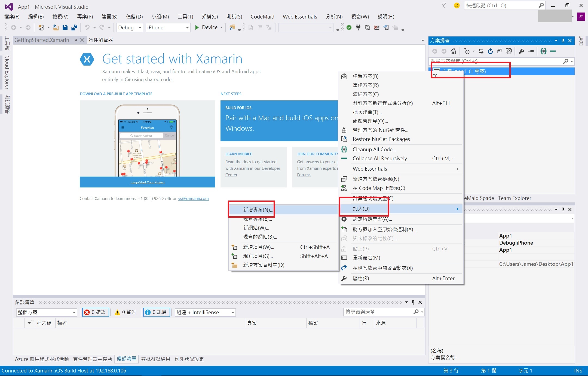Click Show All Files icon
588x376 pixels.
click(509, 51)
